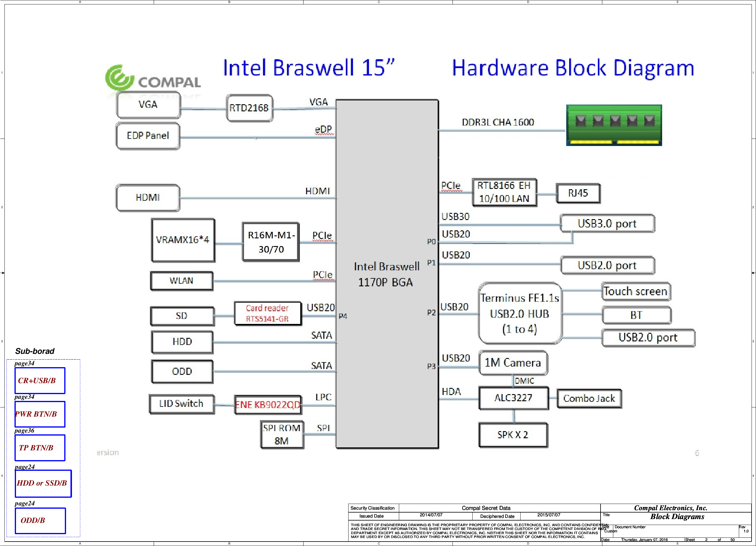Click the Intel Braswell 1170P BGA block
Image resolution: width=756 pixels, height=546 pixels.
pos(387,274)
